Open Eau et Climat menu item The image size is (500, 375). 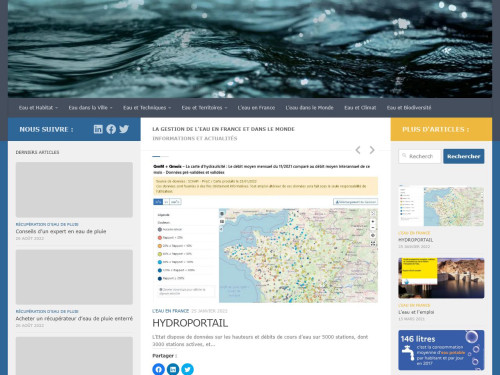click(x=360, y=108)
